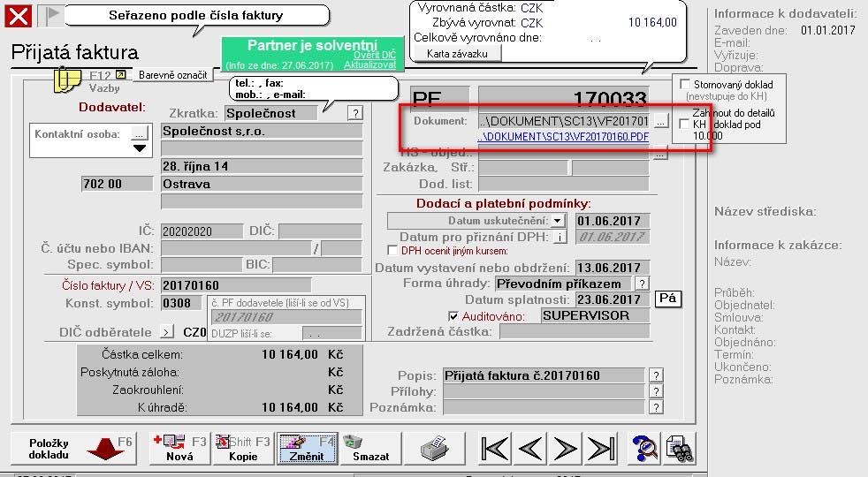Viewport: 868px width, 477px height.
Task: Click Aktualizovat link in solvency box
Action: [x=369, y=64]
